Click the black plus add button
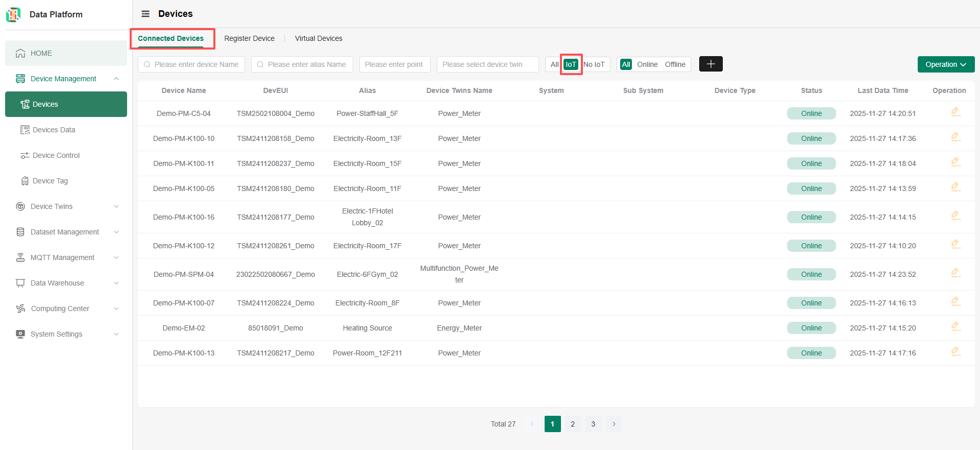 710,64
